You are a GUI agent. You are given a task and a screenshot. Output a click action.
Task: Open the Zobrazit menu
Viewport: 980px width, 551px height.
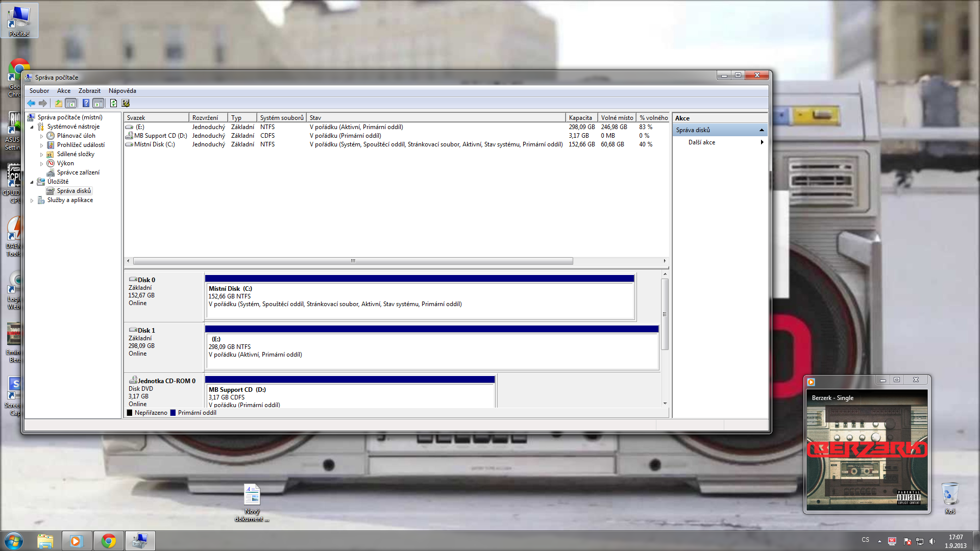pyautogui.click(x=89, y=91)
